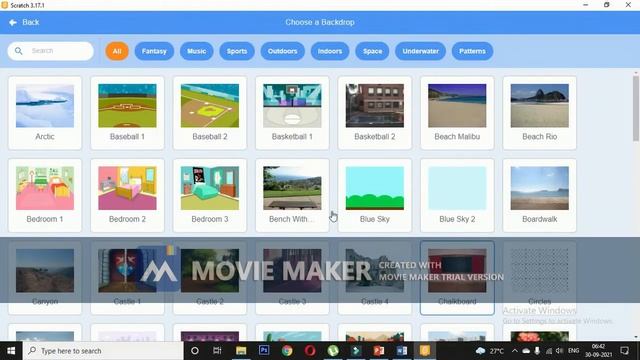Image resolution: width=640 pixels, height=360 pixels.
Task: Filter backdrops by Outdoors
Action: [x=282, y=51]
